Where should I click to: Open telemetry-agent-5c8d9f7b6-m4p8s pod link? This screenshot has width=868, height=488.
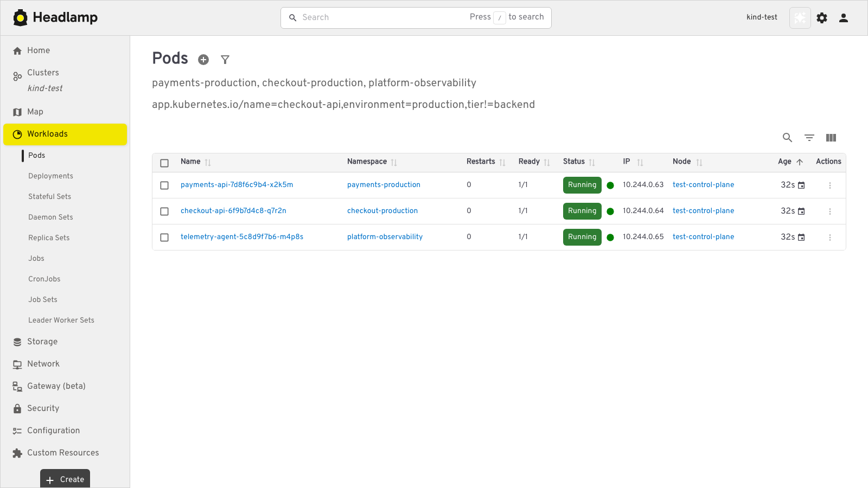pos(242,237)
